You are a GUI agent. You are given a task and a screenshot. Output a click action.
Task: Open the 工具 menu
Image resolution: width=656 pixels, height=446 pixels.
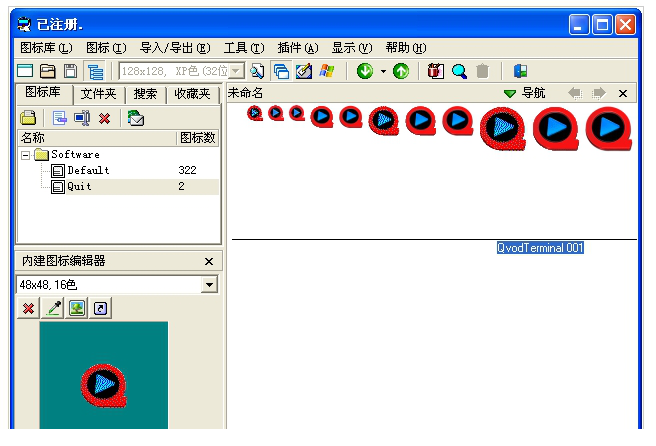(244, 48)
